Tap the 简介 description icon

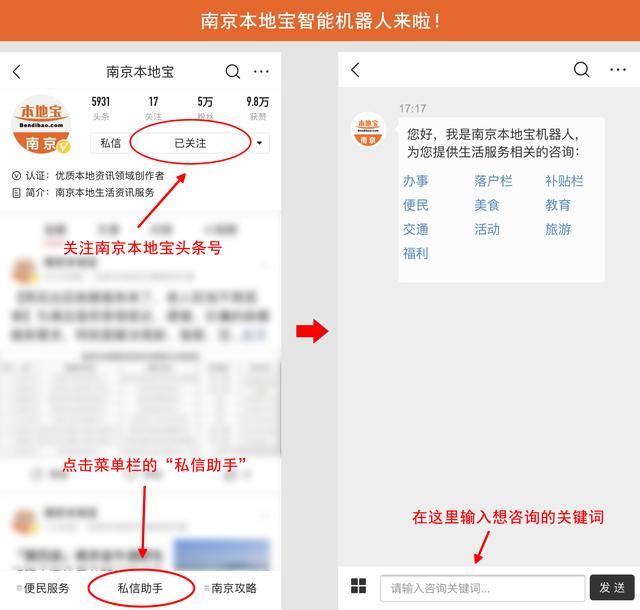tap(16, 193)
